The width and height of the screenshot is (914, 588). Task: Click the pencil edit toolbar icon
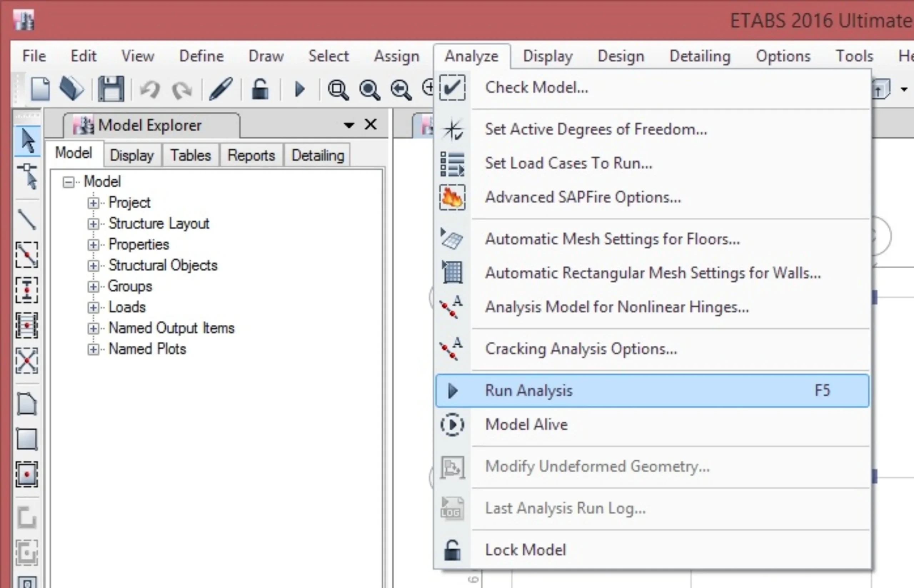click(221, 89)
